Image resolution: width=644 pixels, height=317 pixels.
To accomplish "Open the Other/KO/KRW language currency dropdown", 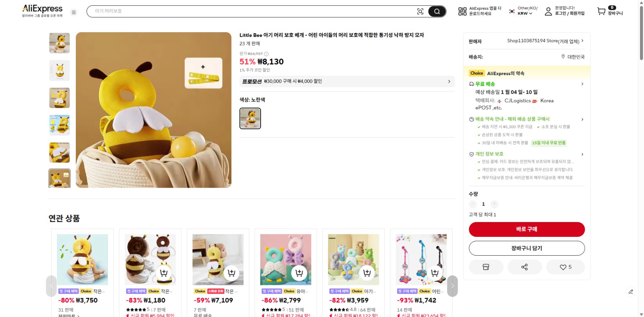I will 522,11.
